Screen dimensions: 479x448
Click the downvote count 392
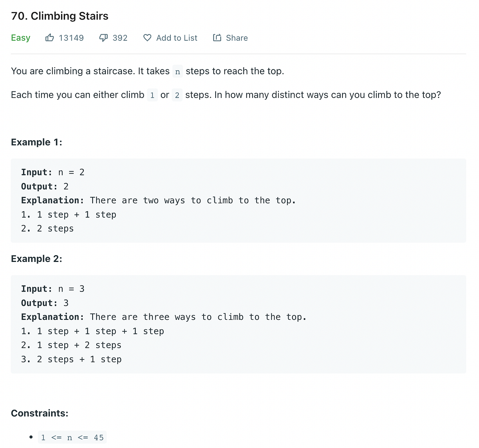[120, 38]
